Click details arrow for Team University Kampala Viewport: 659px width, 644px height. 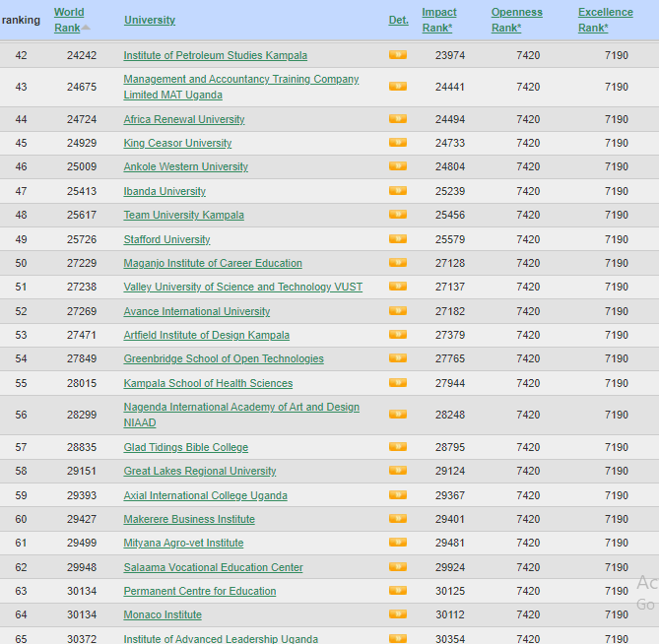click(x=398, y=215)
